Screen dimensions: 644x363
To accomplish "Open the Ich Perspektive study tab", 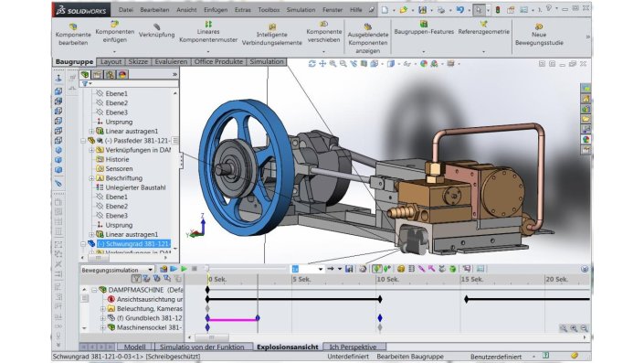I will (353, 347).
